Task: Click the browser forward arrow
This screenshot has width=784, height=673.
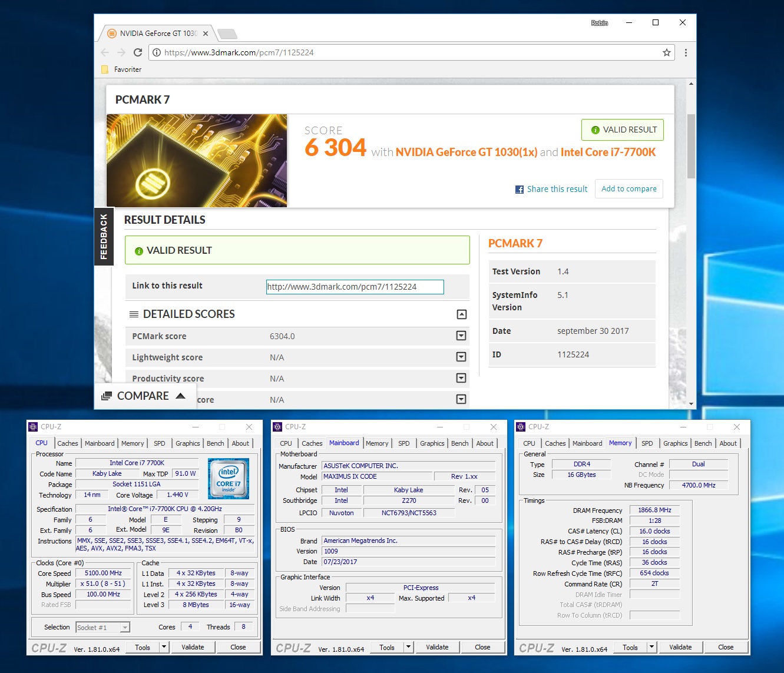Action: (x=121, y=52)
